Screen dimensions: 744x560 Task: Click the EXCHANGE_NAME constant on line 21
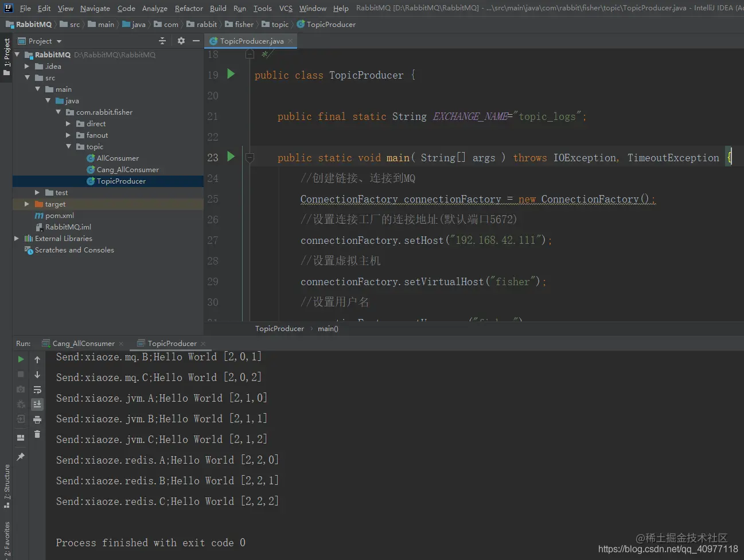click(470, 116)
